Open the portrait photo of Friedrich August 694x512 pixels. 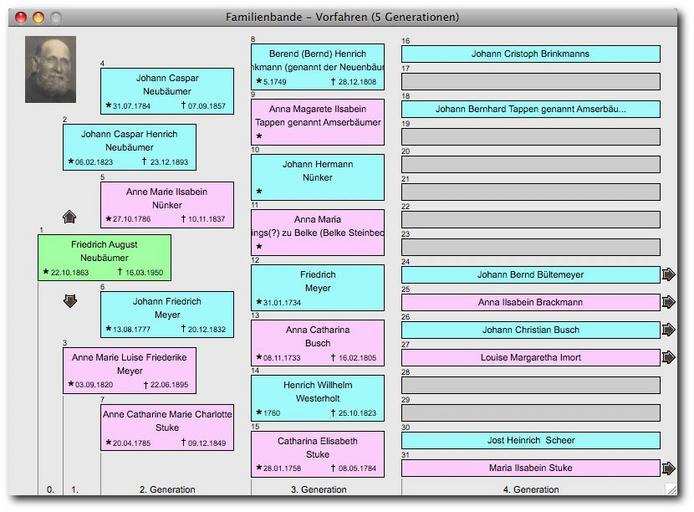point(50,69)
